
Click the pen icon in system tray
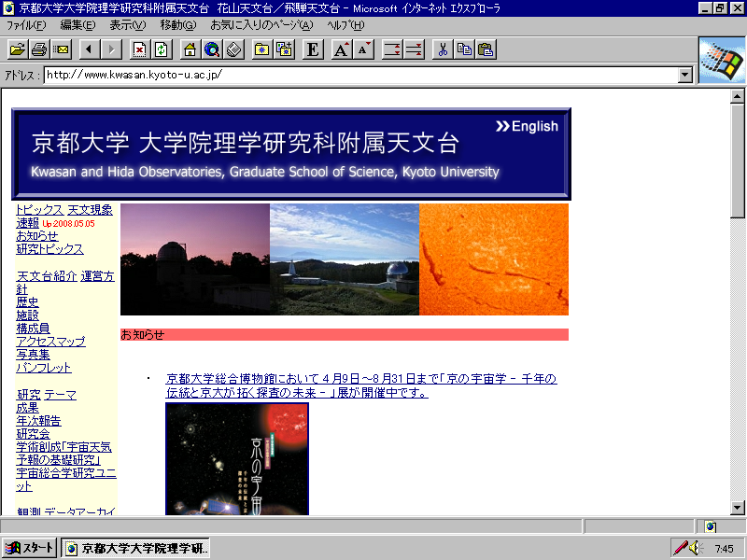(681, 548)
